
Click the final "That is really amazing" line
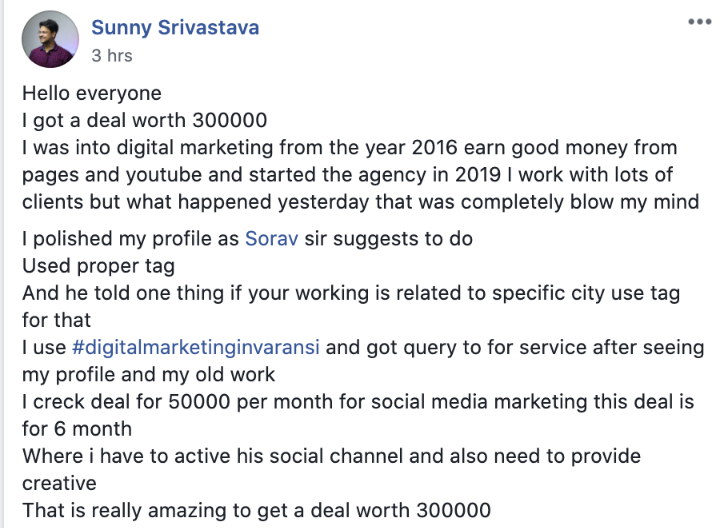(x=256, y=509)
